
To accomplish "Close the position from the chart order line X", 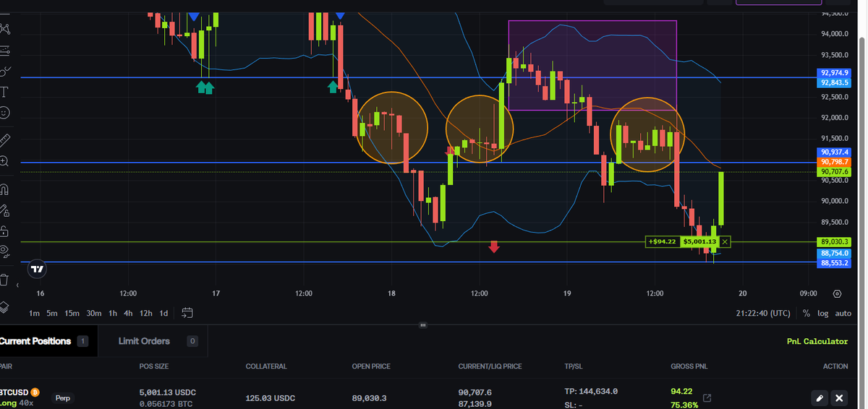I will (725, 241).
